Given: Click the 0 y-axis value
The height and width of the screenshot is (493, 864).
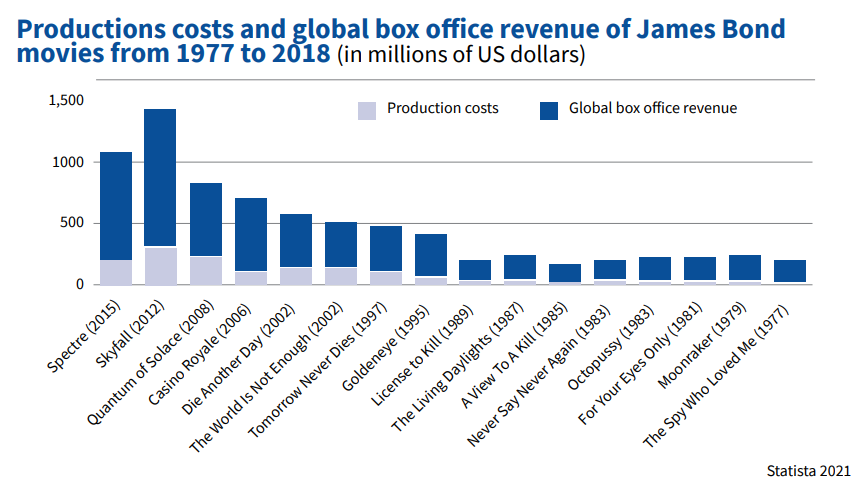Looking at the screenshot, I should pos(80,284).
